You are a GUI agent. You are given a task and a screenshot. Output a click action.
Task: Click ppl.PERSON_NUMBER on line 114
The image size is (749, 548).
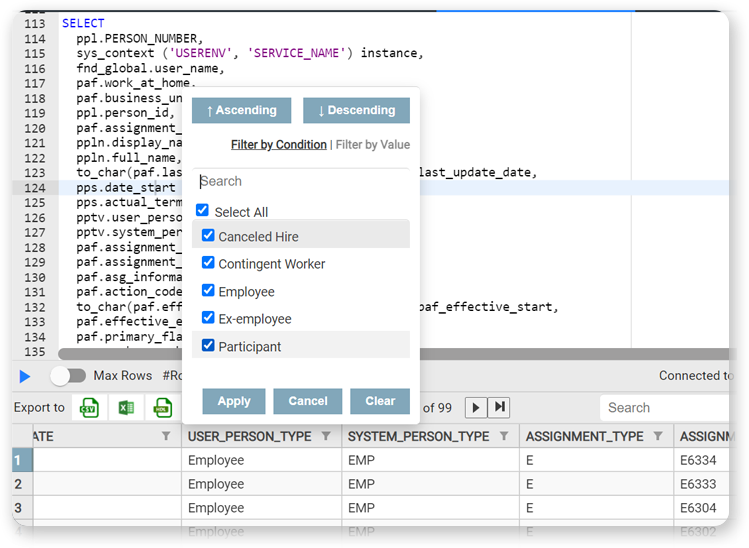click(139, 38)
